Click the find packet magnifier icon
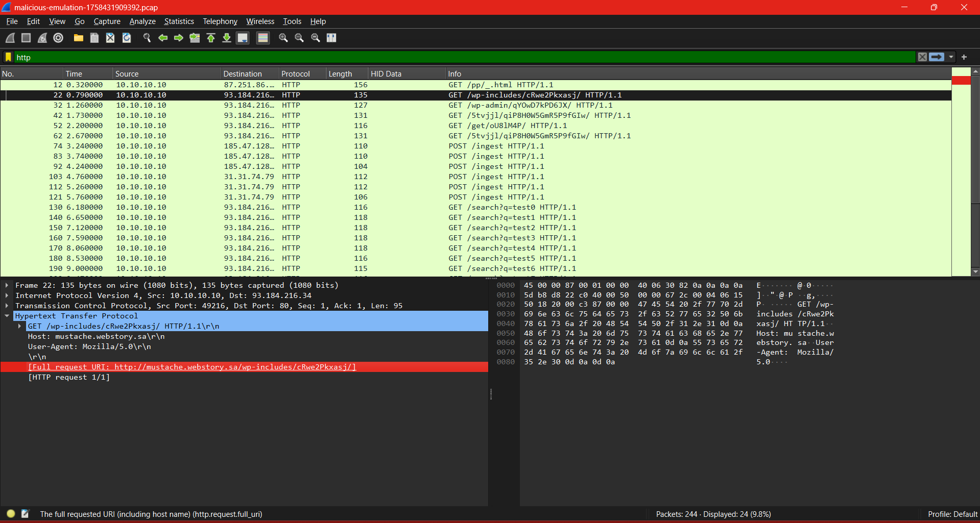Image resolution: width=980 pixels, height=523 pixels. tap(147, 38)
